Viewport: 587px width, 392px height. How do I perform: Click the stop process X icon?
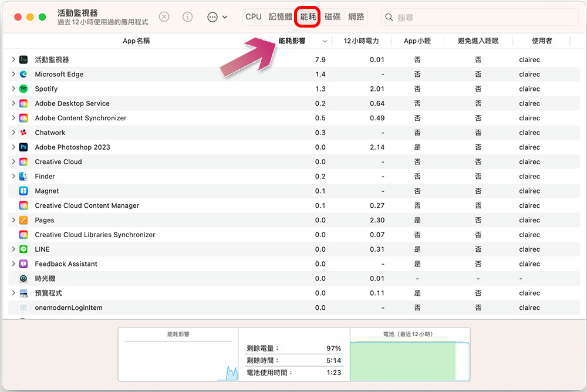click(x=164, y=17)
